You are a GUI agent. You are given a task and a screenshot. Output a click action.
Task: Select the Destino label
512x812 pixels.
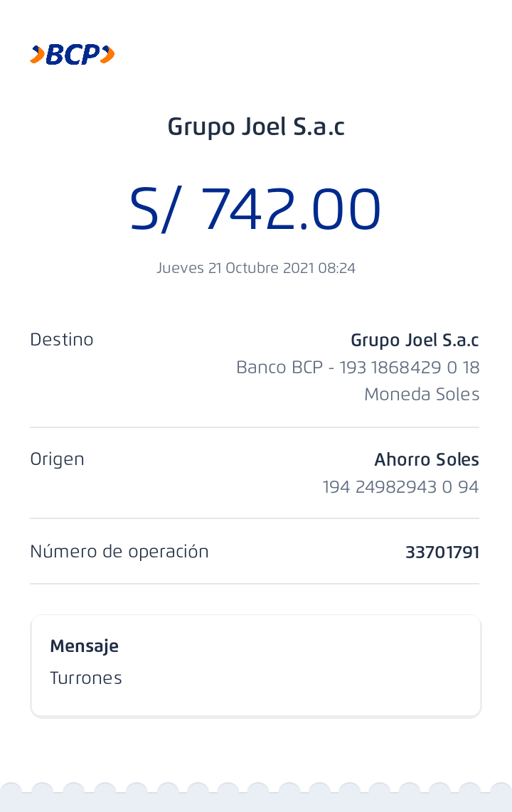(62, 340)
